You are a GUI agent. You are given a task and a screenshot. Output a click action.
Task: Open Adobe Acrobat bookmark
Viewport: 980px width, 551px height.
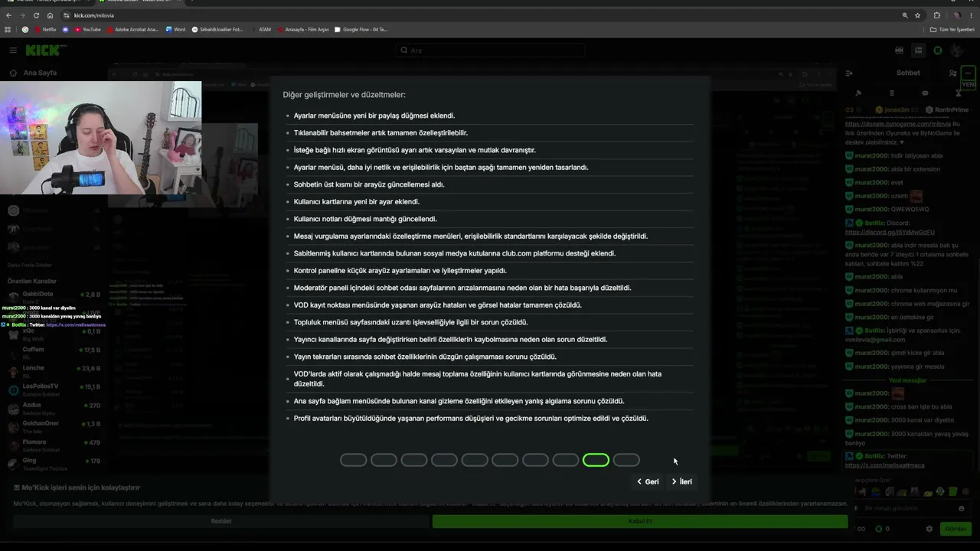[132, 30]
